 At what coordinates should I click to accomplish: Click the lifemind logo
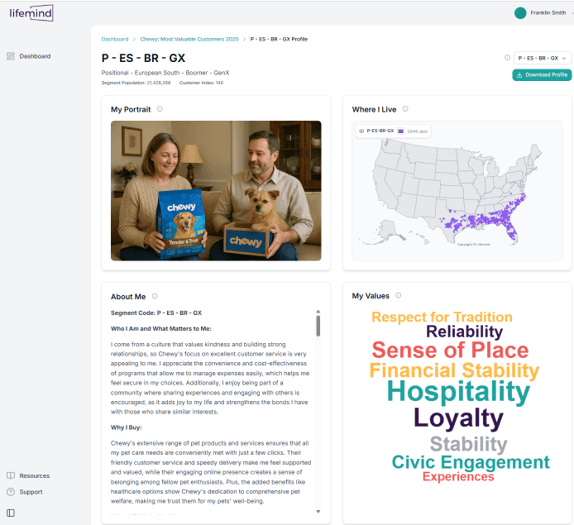(31, 13)
